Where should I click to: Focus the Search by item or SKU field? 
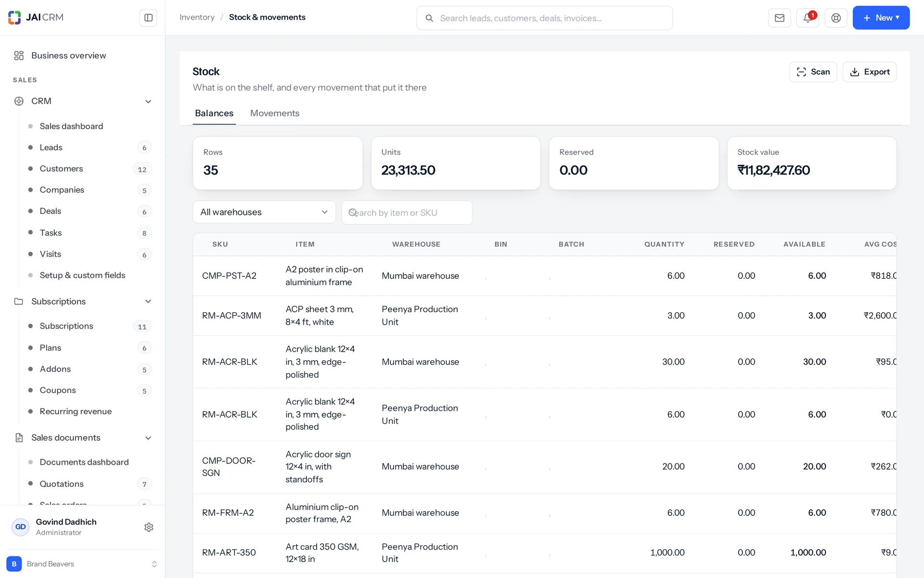click(407, 212)
